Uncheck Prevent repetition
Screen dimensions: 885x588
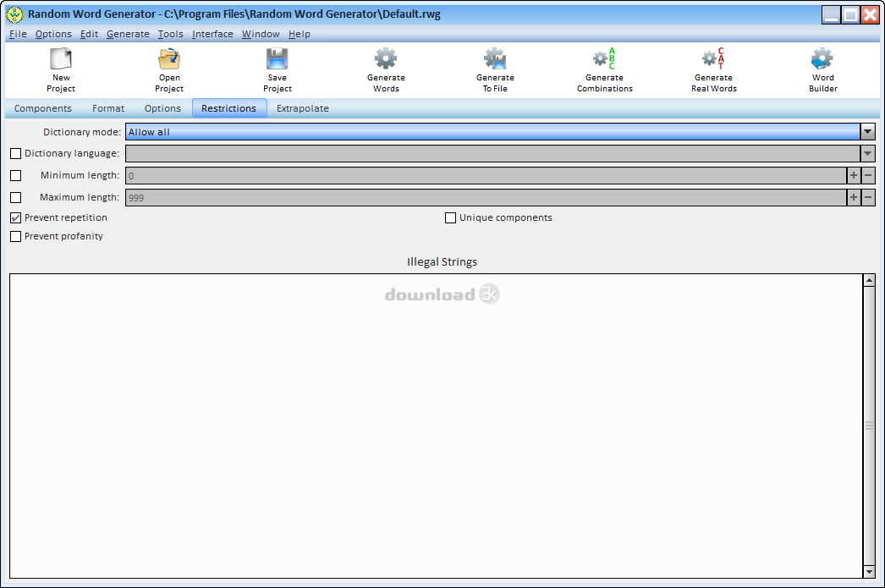pyautogui.click(x=16, y=217)
